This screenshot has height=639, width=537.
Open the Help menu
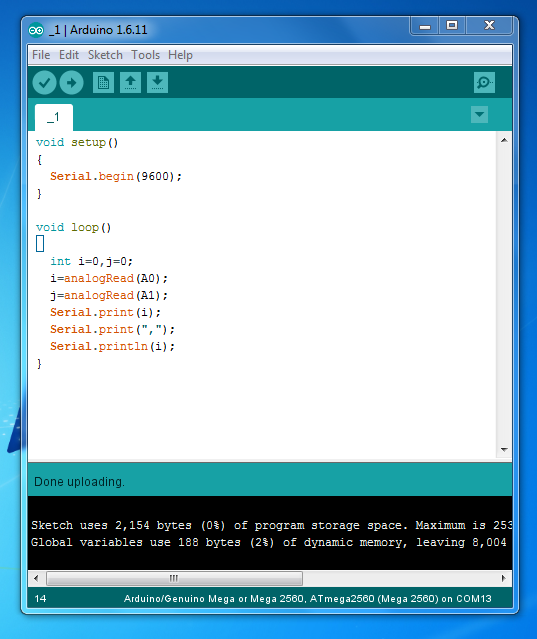point(180,55)
